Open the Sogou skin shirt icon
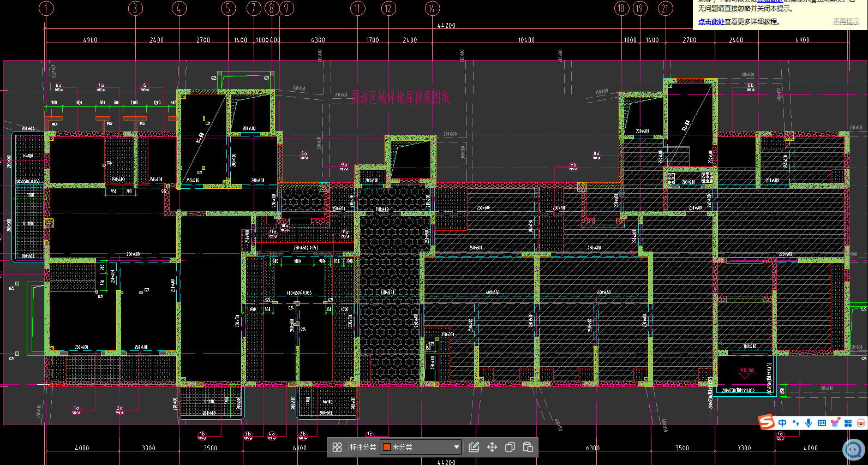Viewport: 868px width, 465px height. click(835, 423)
